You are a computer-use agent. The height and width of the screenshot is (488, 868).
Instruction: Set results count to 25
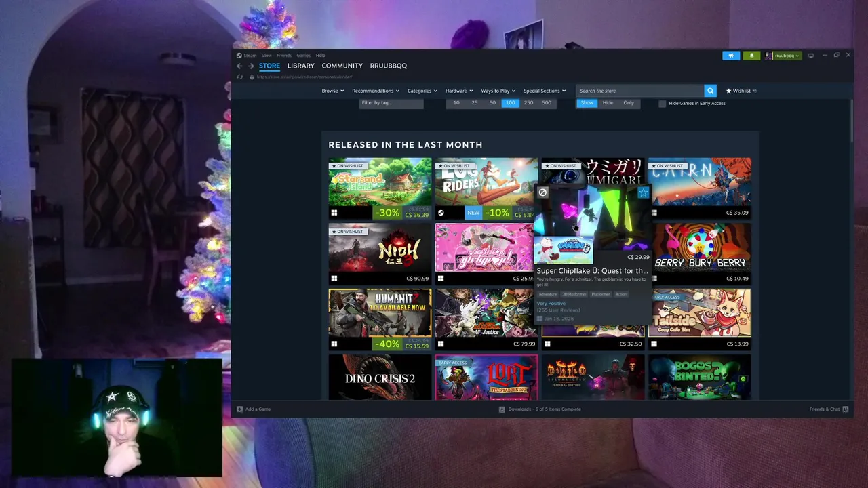click(x=474, y=103)
